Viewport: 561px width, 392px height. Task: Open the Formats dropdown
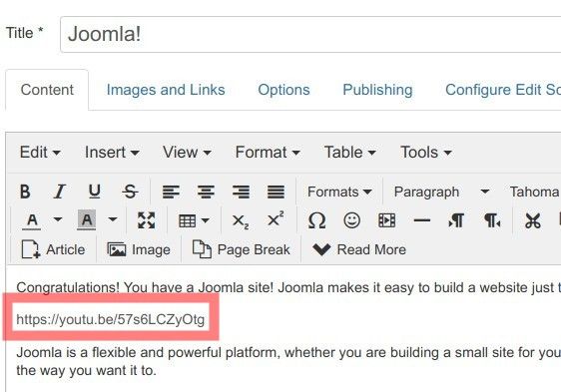pos(339,192)
